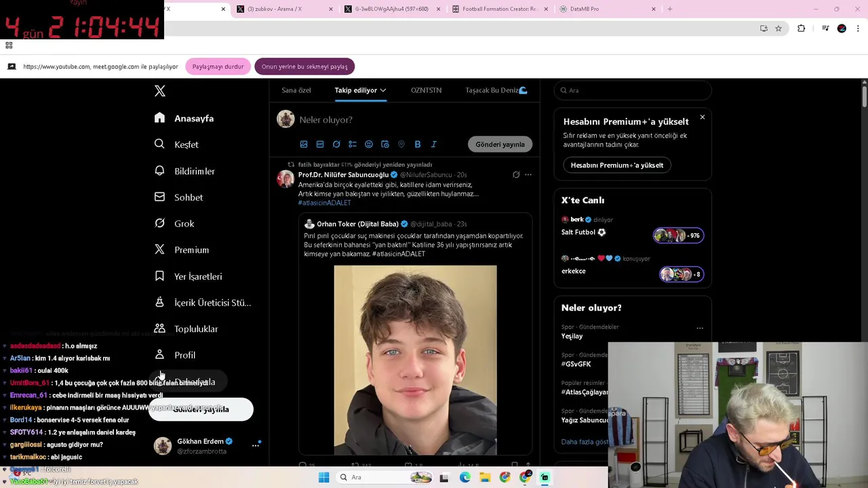The image size is (868, 488).
Task: Add a poll to the post
Action: tap(353, 144)
